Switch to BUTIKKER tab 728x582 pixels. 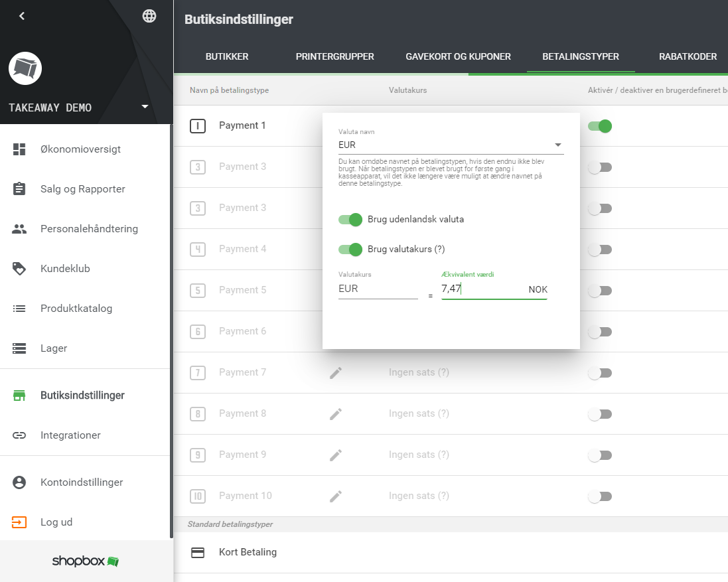pos(227,56)
